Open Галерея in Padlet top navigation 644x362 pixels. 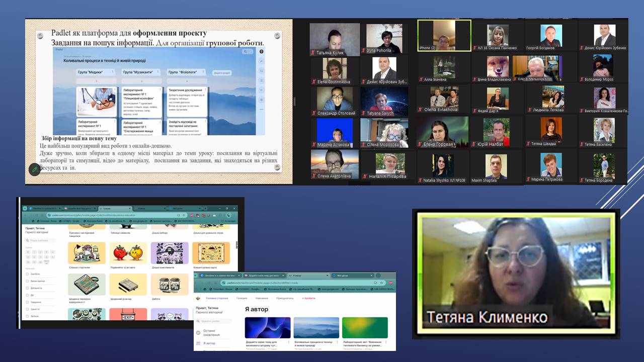pyautogui.click(x=242, y=298)
